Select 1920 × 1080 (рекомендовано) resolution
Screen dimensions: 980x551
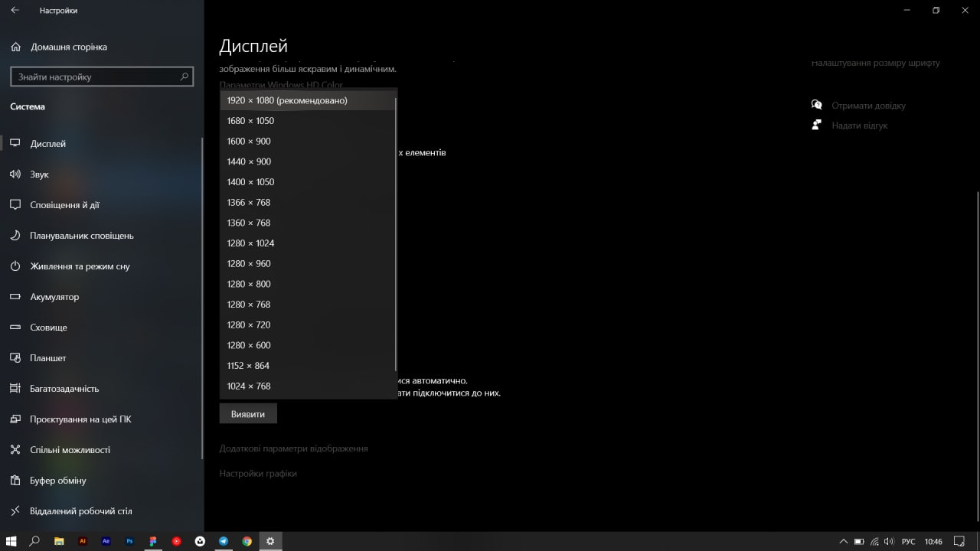pyautogui.click(x=307, y=100)
